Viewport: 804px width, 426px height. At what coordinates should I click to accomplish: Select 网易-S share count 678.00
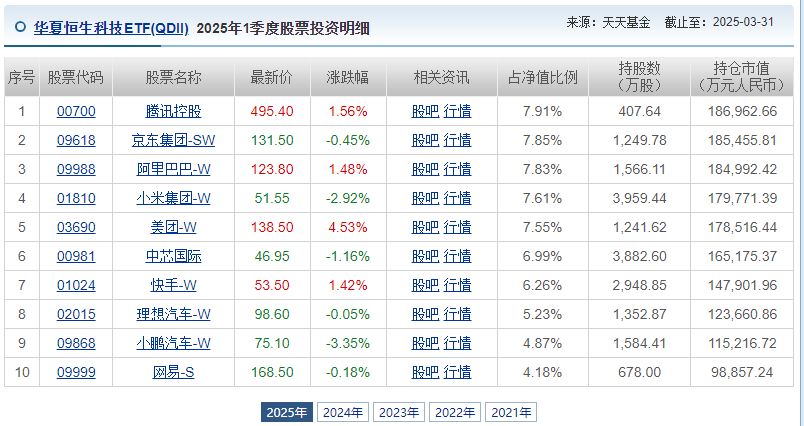click(639, 372)
